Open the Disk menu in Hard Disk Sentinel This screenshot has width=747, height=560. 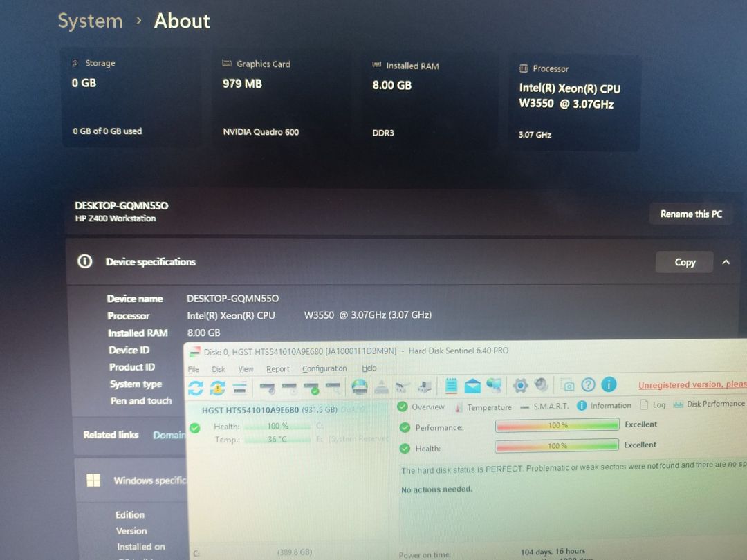219,369
